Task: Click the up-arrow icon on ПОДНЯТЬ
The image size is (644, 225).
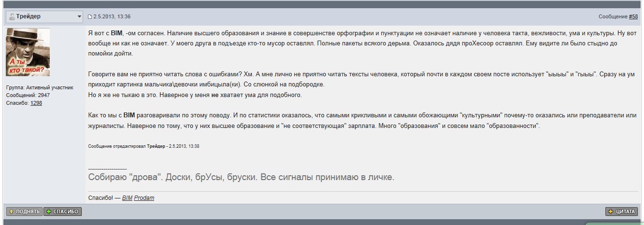Action: coord(11,211)
